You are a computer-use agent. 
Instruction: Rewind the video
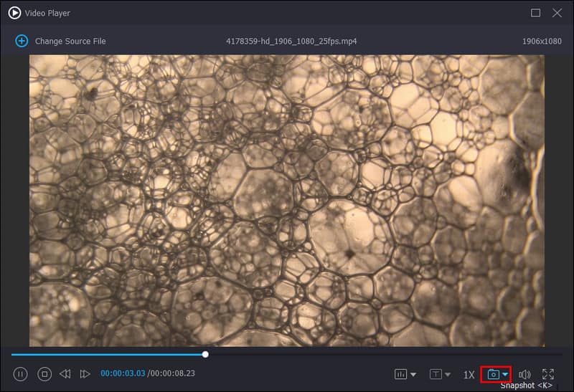point(65,373)
